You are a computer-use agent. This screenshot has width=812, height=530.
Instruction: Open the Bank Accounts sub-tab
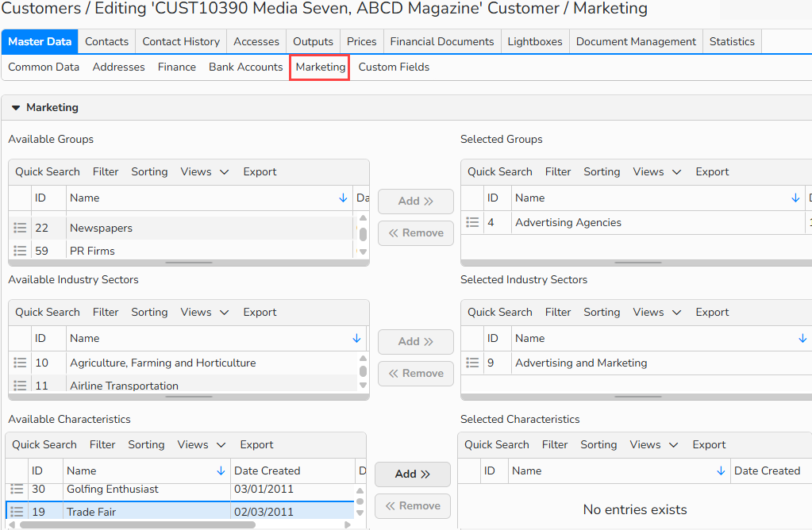point(245,67)
